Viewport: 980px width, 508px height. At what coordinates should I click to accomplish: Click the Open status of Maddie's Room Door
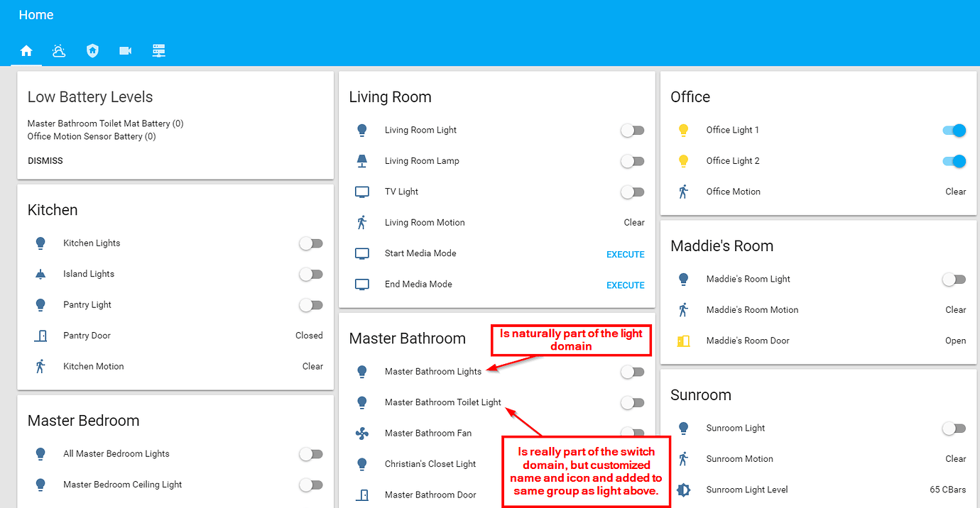coord(955,341)
